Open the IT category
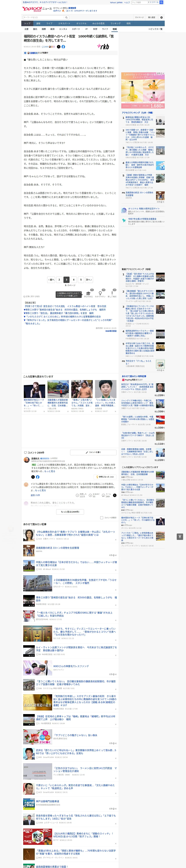Viewport: 186px width, 868px height. pos(86,29)
